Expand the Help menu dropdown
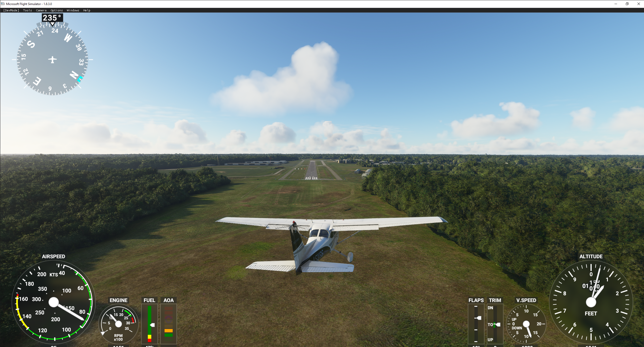The image size is (644, 347). pos(88,10)
